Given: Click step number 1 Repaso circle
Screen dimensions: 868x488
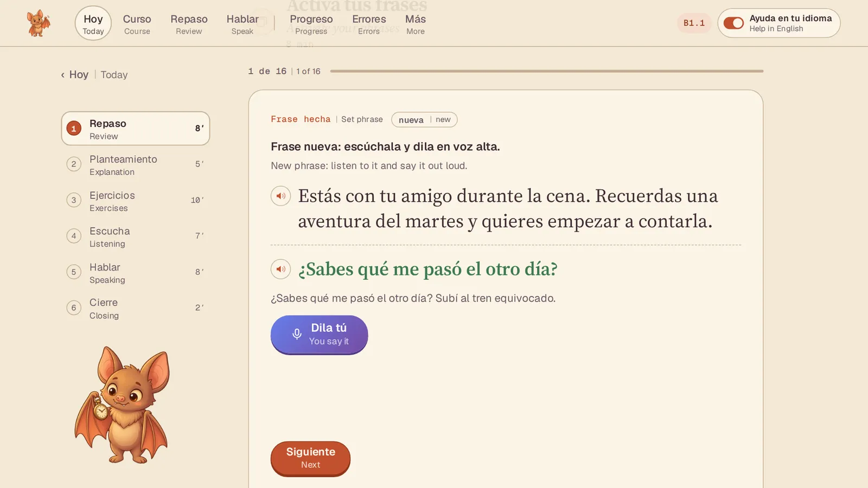Looking at the screenshot, I should (74, 129).
